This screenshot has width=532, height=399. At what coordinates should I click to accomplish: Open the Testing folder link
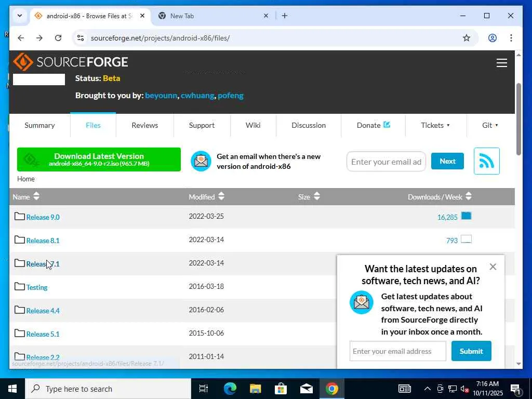(x=37, y=287)
